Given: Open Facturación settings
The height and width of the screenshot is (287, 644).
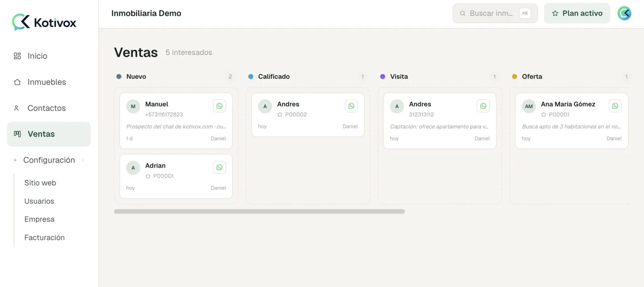Looking at the screenshot, I should tap(44, 237).
